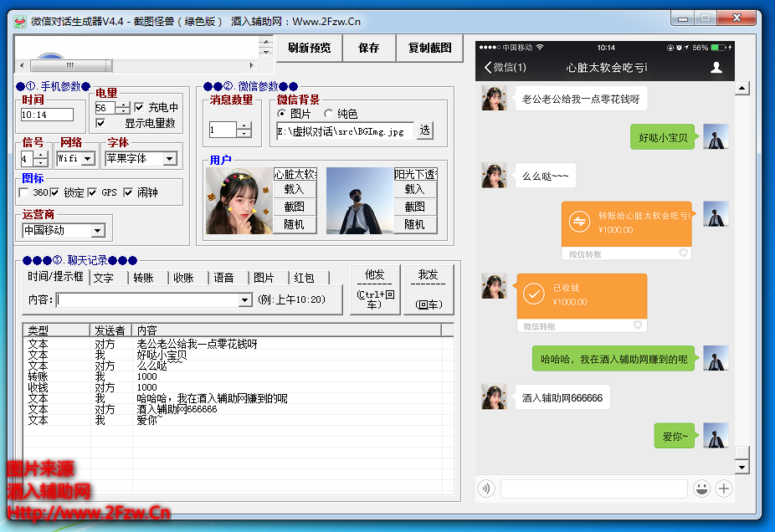Tap the emoji smiley icon in chat bar

coord(701,489)
